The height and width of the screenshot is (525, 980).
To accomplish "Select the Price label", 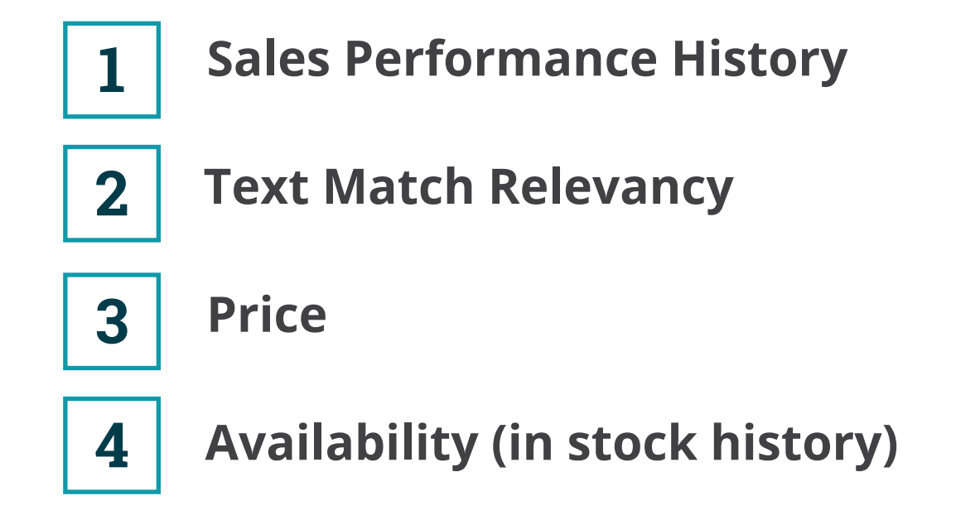I will click(x=267, y=315).
